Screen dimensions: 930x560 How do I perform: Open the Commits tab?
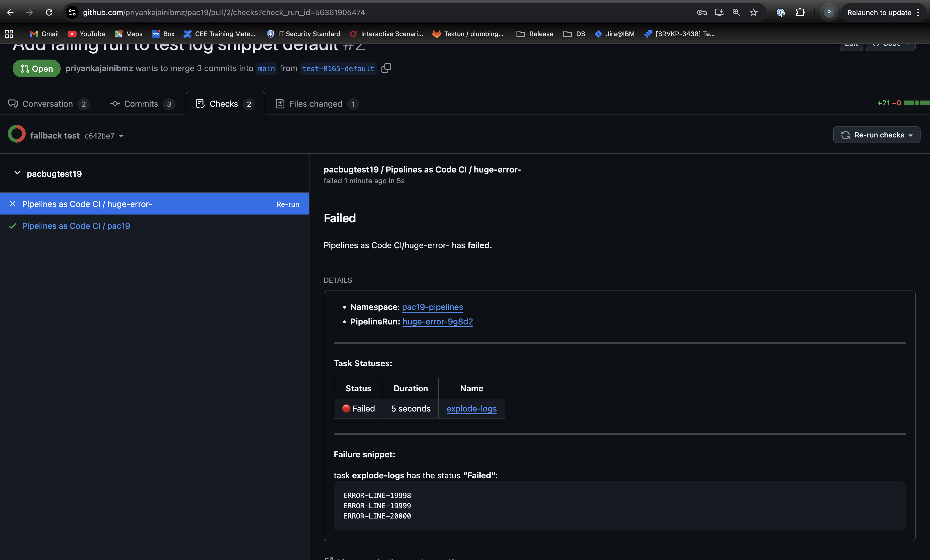(141, 104)
